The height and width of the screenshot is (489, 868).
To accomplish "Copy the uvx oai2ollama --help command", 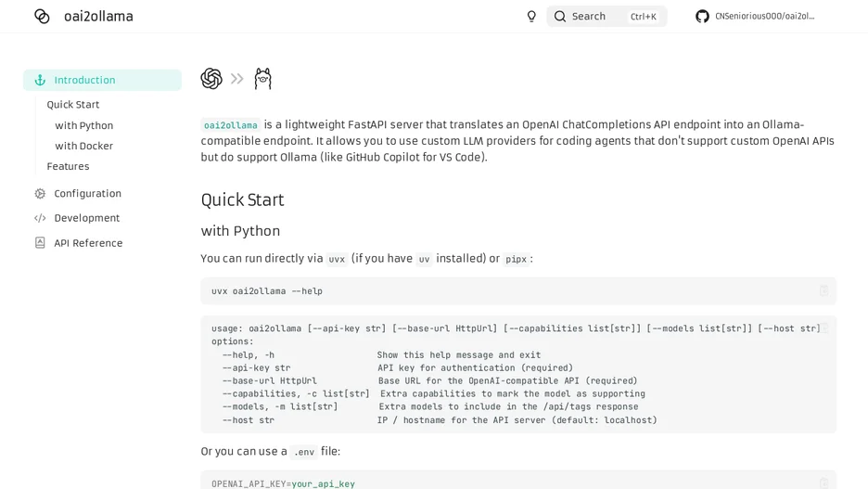I will 823,290.
